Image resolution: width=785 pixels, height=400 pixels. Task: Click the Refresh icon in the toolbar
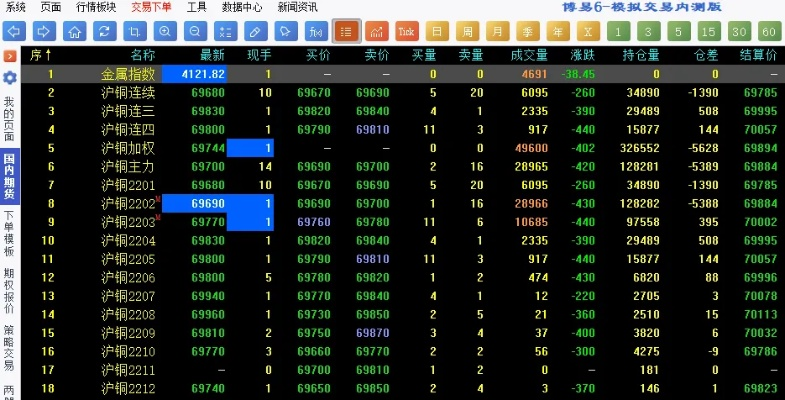tap(104, 31)
